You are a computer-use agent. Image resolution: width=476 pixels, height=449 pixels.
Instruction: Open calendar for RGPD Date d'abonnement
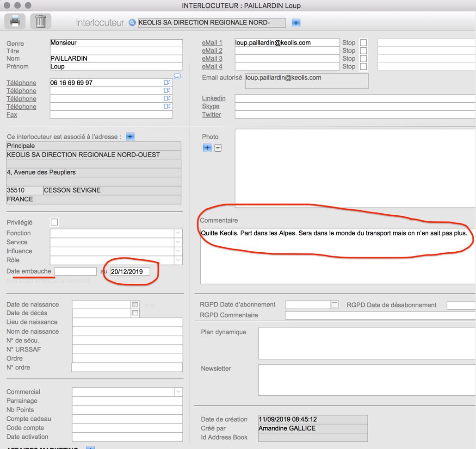point(334,305)
